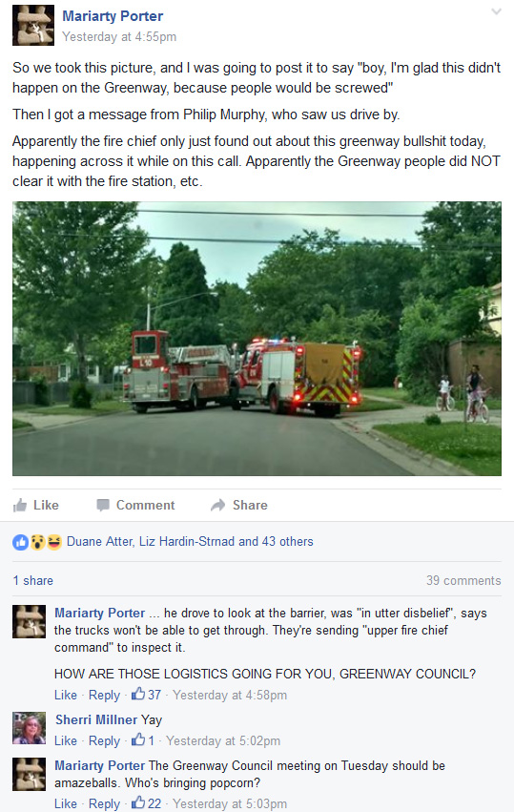The image size is (514, 812).
Task: Open the Haha reaction emoji
Action: pyautogui.click(x=53, y=542)
